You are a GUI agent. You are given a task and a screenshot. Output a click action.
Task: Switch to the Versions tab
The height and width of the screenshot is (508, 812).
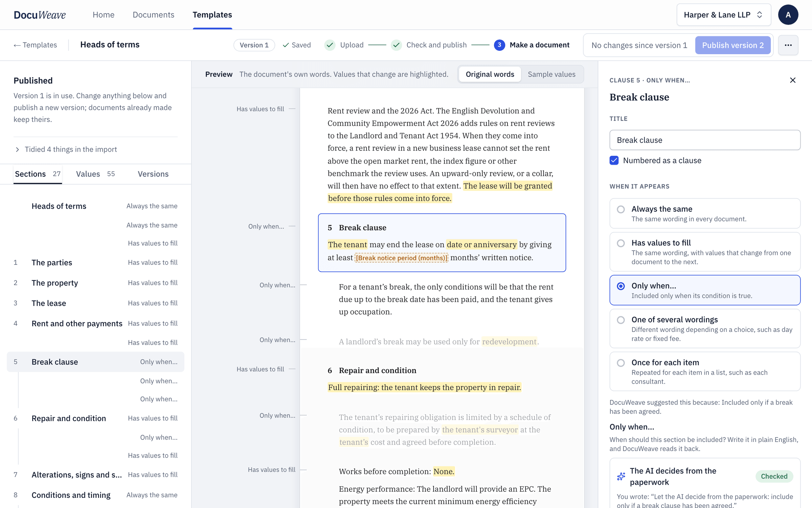click(153, 174)
